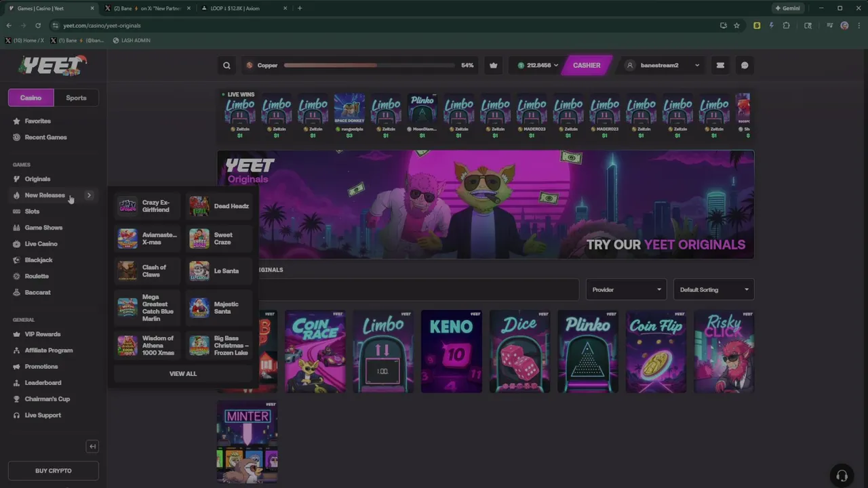Open the Gemini button in Chrome
This screenshot has width=868, height=488.
pyautogui.click(x=787, y=8)
